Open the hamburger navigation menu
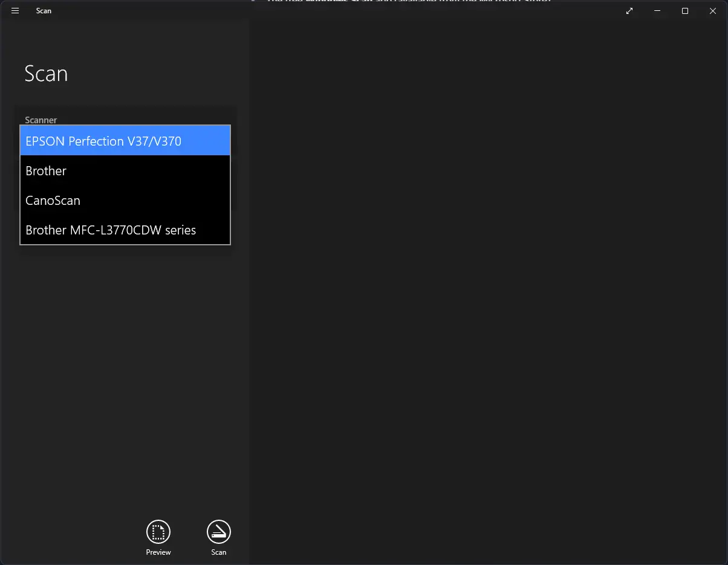728x565 pixels. pos(15,11)
